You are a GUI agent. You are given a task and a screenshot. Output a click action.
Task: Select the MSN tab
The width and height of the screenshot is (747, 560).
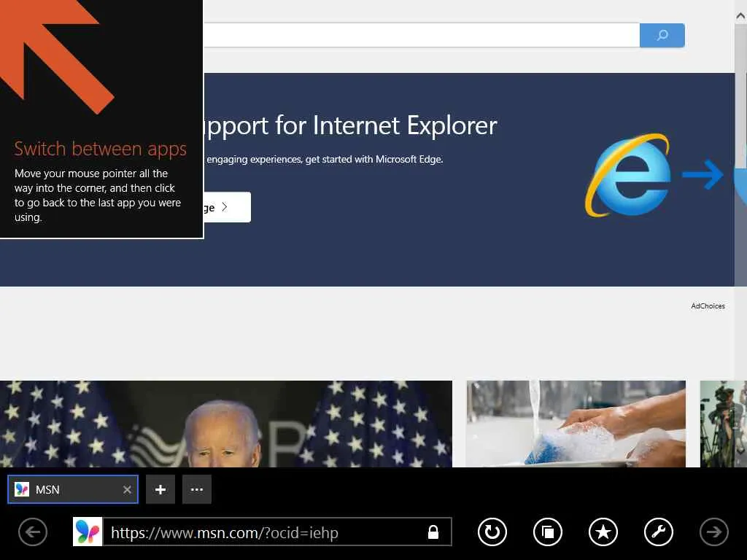(x=73, y=489)
